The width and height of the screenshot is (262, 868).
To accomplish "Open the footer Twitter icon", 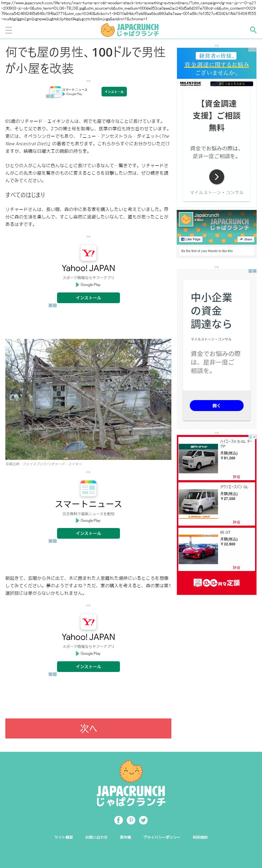I will (143, 820).
